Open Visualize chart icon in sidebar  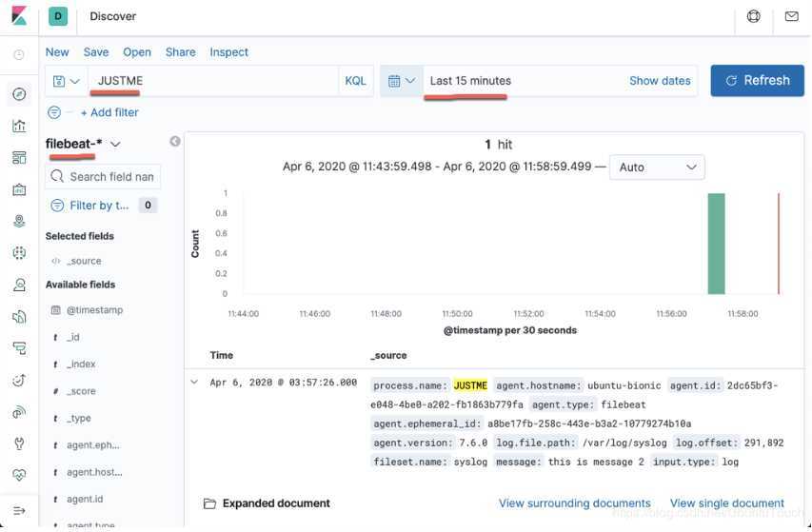(19, 126)
